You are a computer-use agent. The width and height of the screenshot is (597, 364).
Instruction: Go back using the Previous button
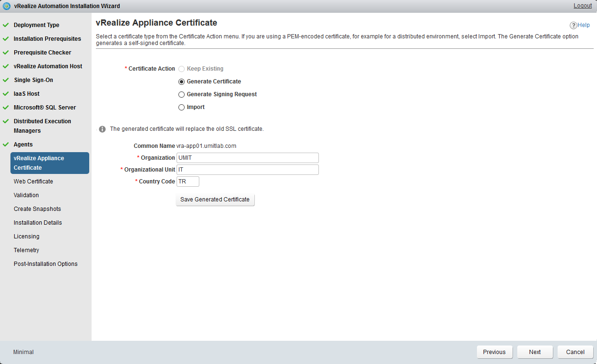coord(494,352)
